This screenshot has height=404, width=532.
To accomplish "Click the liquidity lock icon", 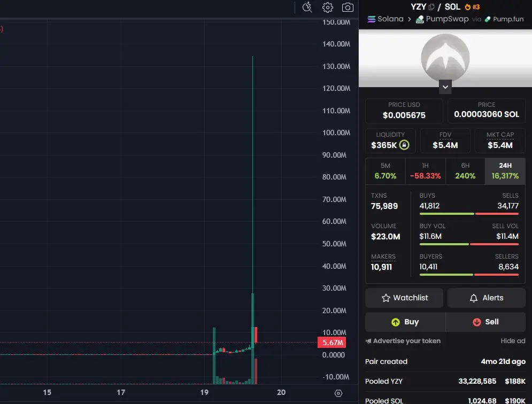I will [x=404, y=145].
